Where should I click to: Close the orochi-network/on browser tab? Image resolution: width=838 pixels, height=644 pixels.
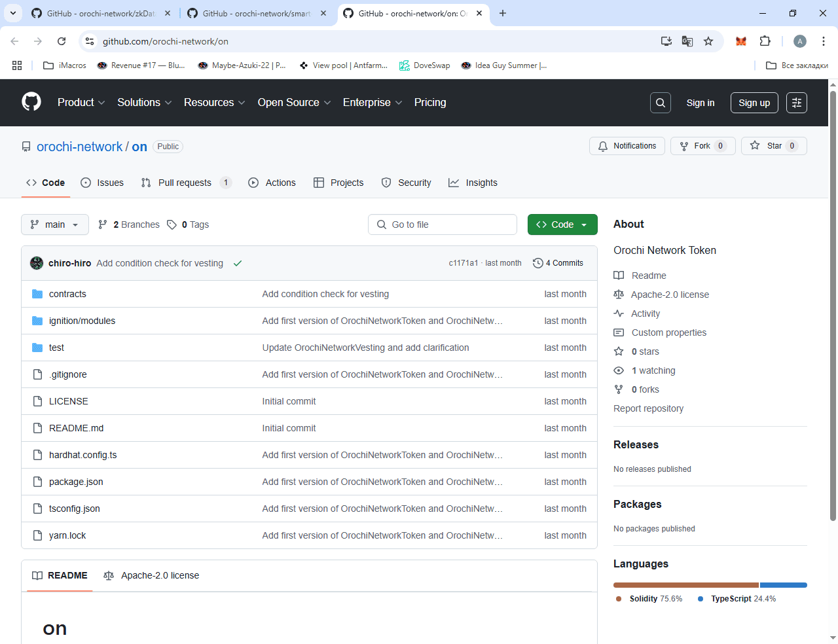479,13
